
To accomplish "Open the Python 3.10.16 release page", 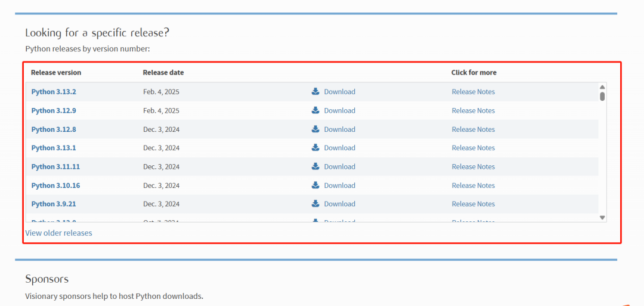I will pos(55,186).
